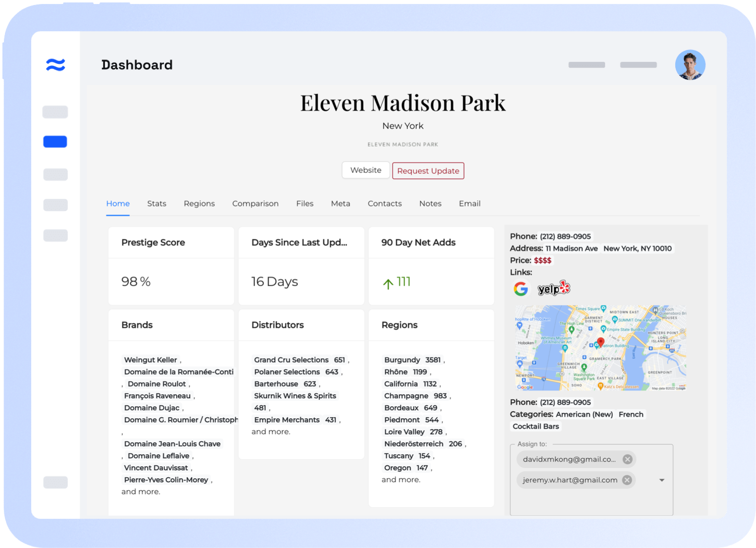Switch to the Stats tab
The width and height of the screenshot is (756, 548).
(156, 204)
